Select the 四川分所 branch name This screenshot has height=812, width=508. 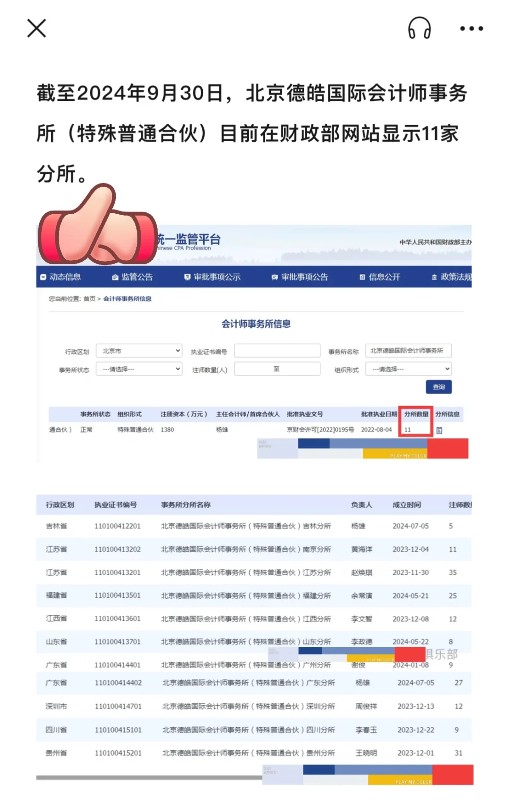(249, 730)
